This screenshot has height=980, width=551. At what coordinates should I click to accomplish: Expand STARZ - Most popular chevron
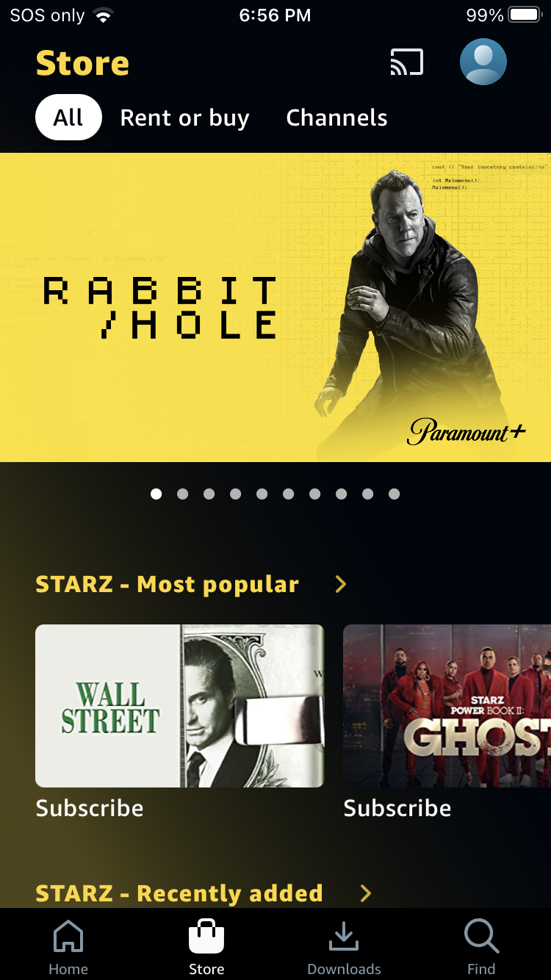(x=340, y=584)
